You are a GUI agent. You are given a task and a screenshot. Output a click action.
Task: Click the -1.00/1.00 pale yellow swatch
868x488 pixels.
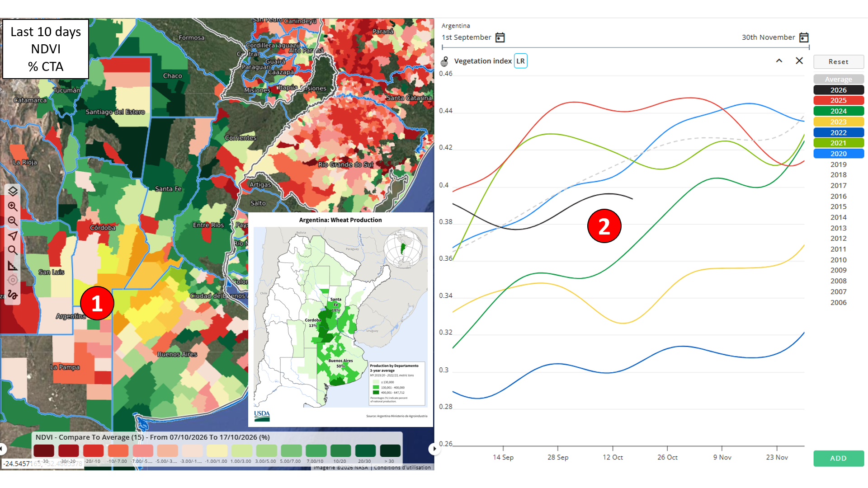coord(217,450)
